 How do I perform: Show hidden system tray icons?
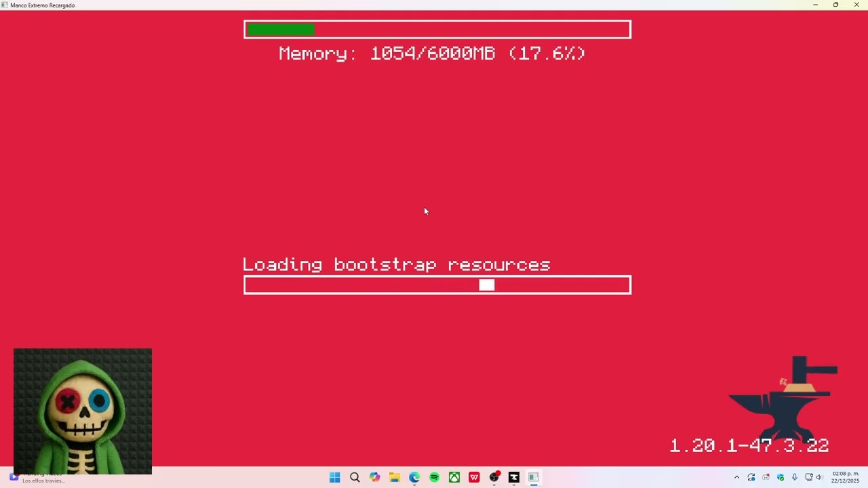(x=737, y=477)
